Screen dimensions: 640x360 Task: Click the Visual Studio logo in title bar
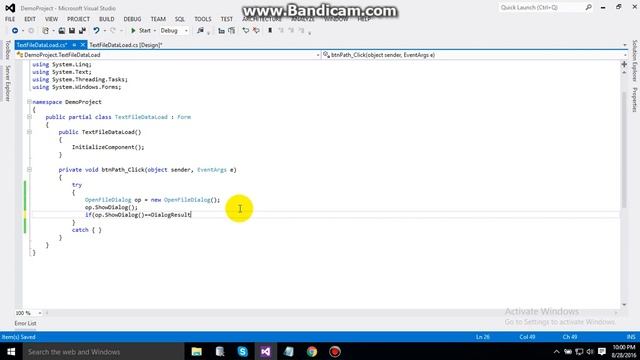point(10,8)
